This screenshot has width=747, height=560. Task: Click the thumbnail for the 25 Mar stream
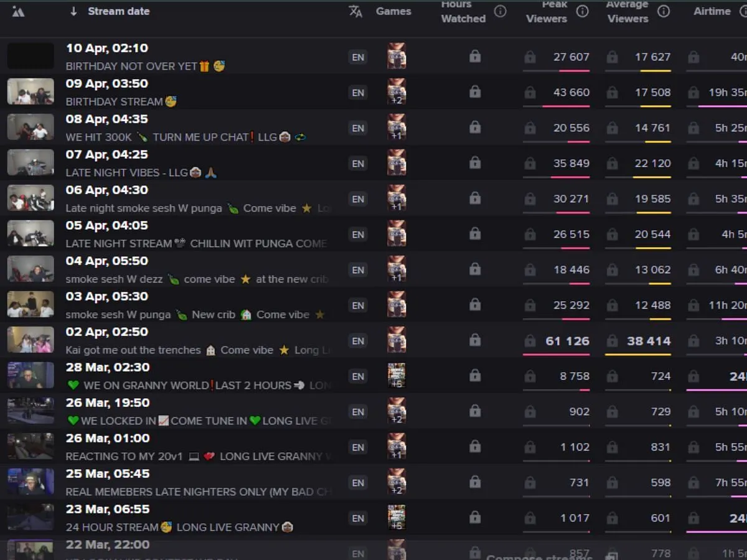coord(31,482)
